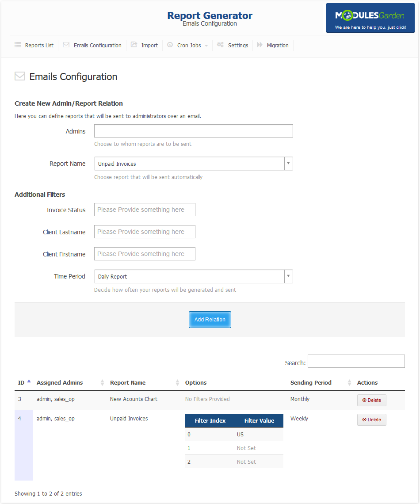This screenshot has height=504, width=420.
Task: Focus the Invoice Status filter field
Action: tap(145, 210)
